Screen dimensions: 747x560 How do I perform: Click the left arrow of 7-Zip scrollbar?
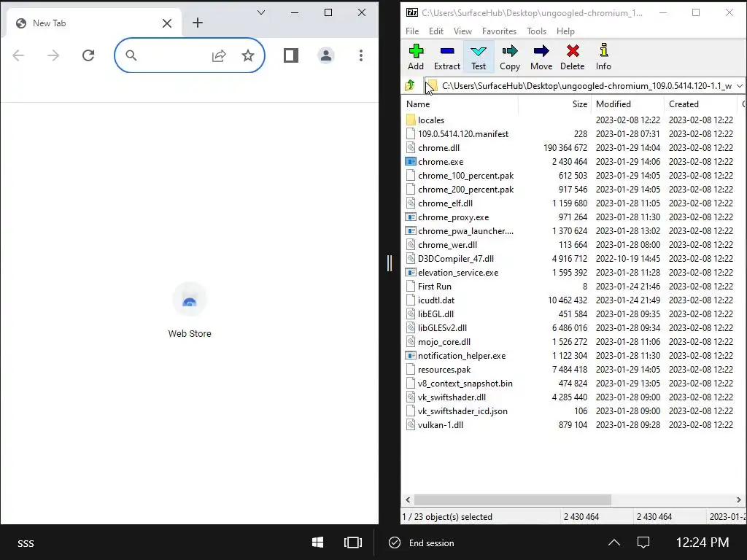click(x=408, y=500)
